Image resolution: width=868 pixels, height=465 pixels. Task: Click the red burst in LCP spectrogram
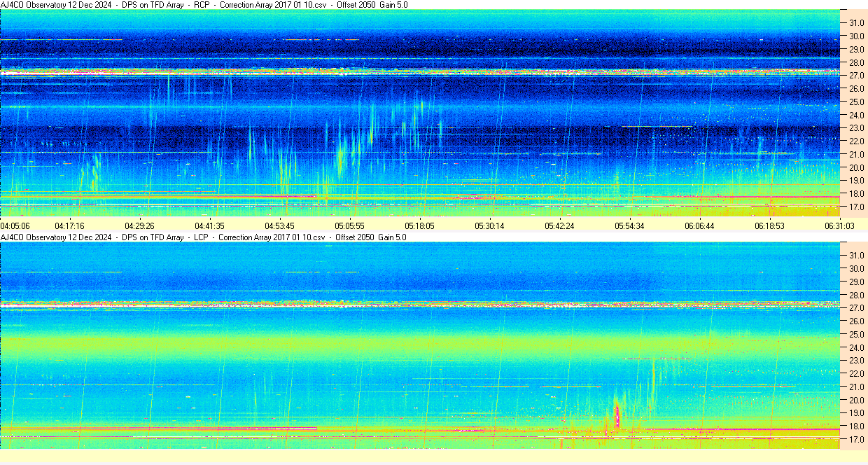click(617, 417)
